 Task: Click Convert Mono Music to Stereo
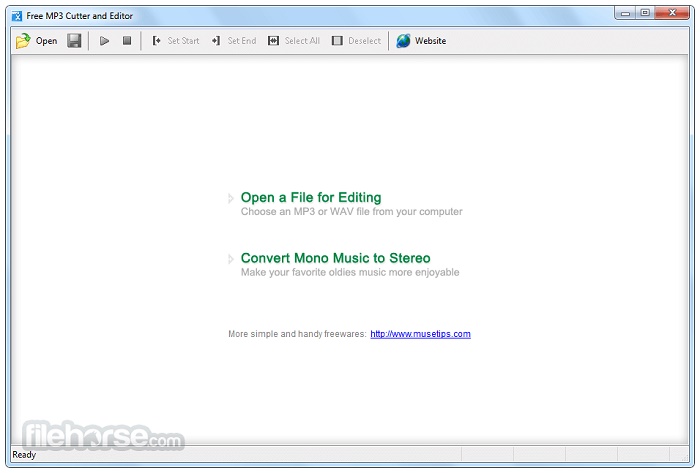tap(335, 258)
